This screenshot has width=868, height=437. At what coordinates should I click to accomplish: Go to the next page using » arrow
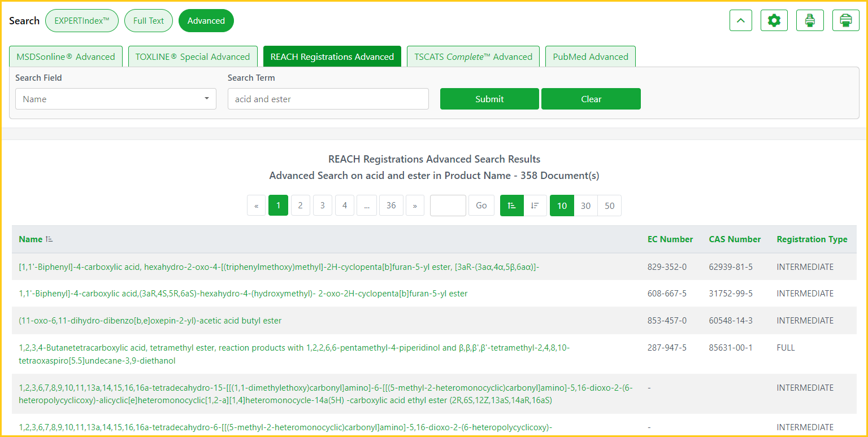[x=415, y=206]
